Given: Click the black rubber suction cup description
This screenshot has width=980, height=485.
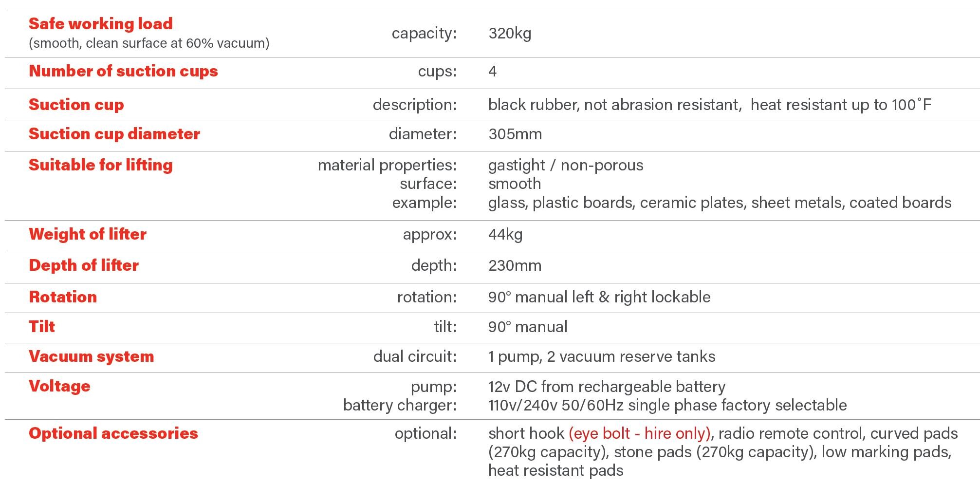Looking at the screenshot, I should 709,105.
